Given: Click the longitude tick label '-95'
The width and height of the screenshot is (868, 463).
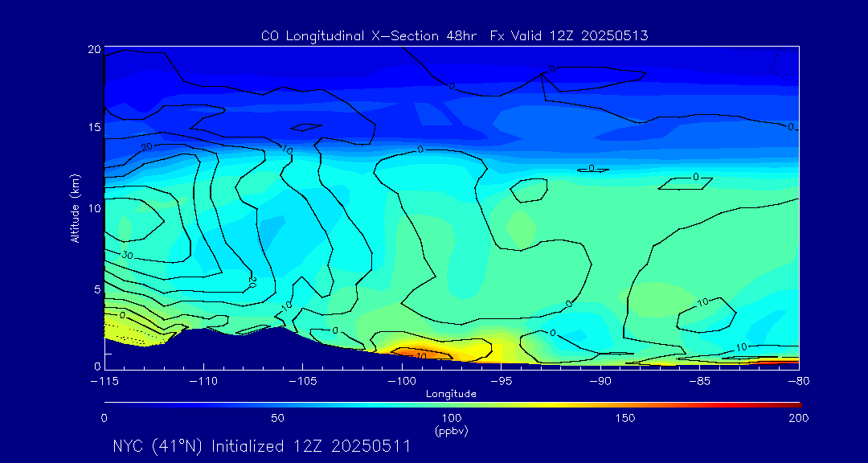Looking at the screenshot, I should pyautogui.click(x=501, y=382).
